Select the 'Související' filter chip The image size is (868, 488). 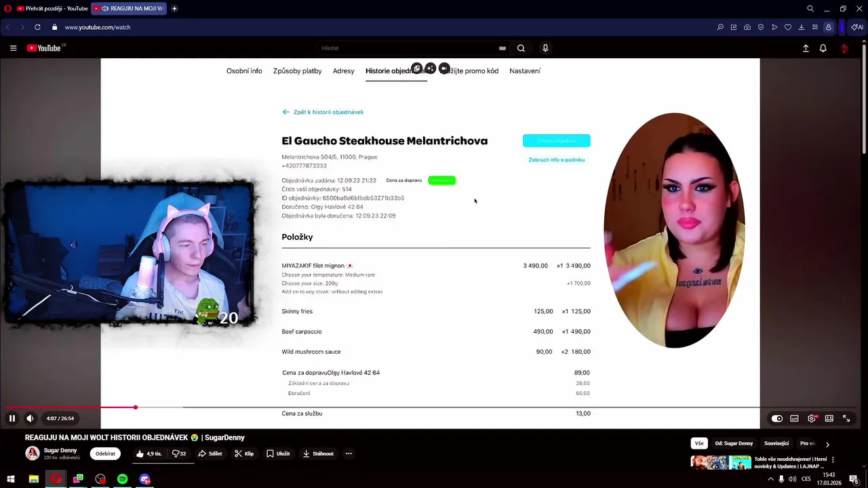(776, 443)
